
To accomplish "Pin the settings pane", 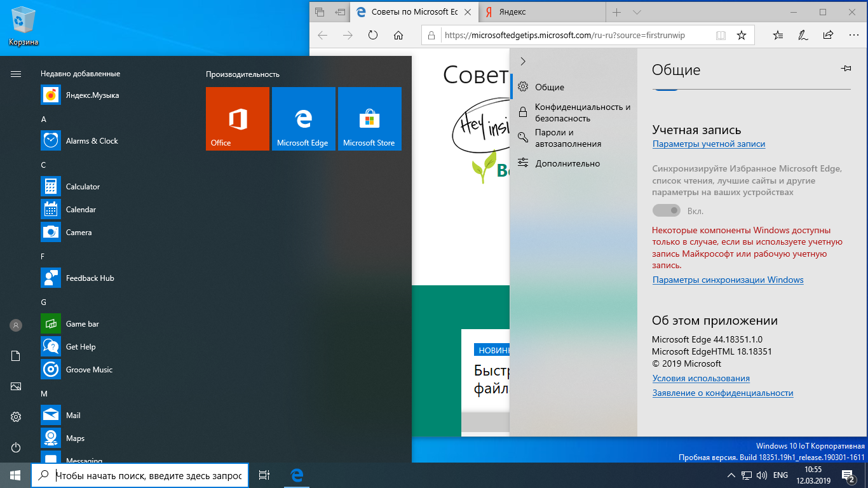I will click(x=846, y=69).
